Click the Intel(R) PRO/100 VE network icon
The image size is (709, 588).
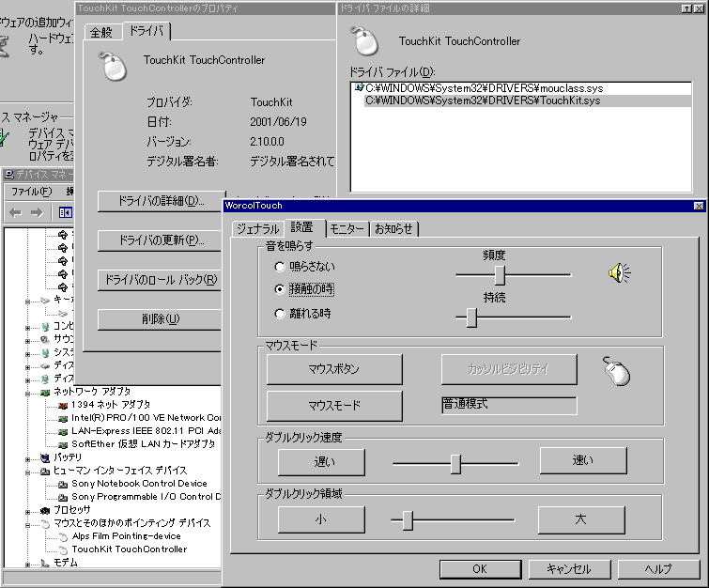(63, 418)
